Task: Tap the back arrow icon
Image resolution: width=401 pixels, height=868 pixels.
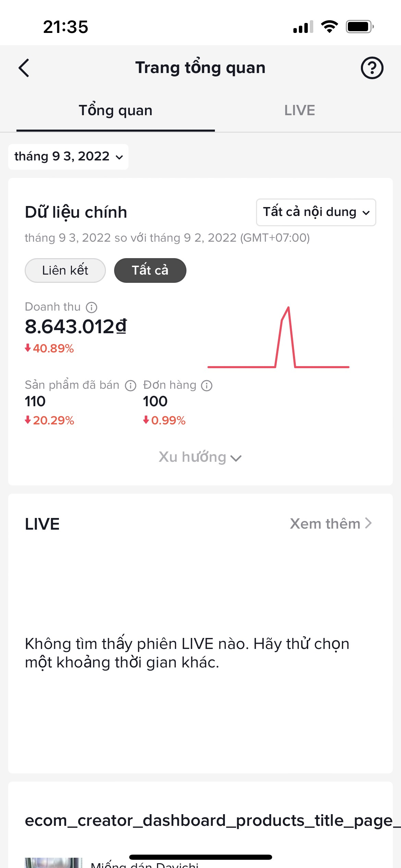Action: tap(24, 68)
